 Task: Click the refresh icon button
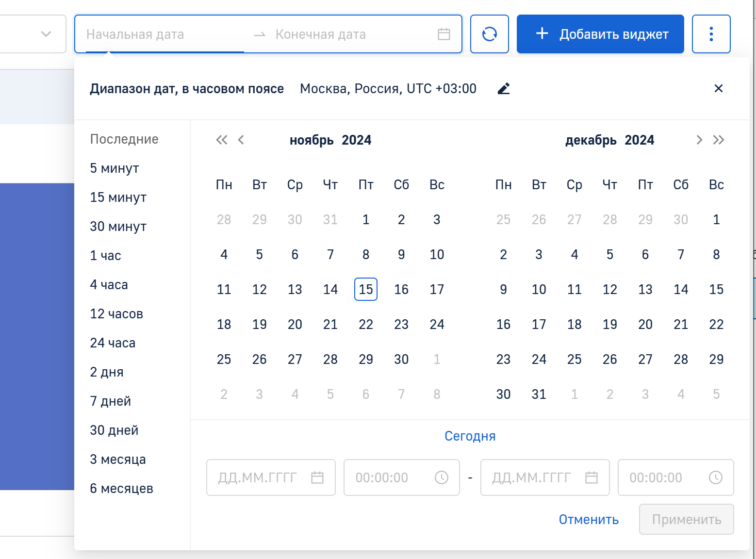tap(489, 34)
